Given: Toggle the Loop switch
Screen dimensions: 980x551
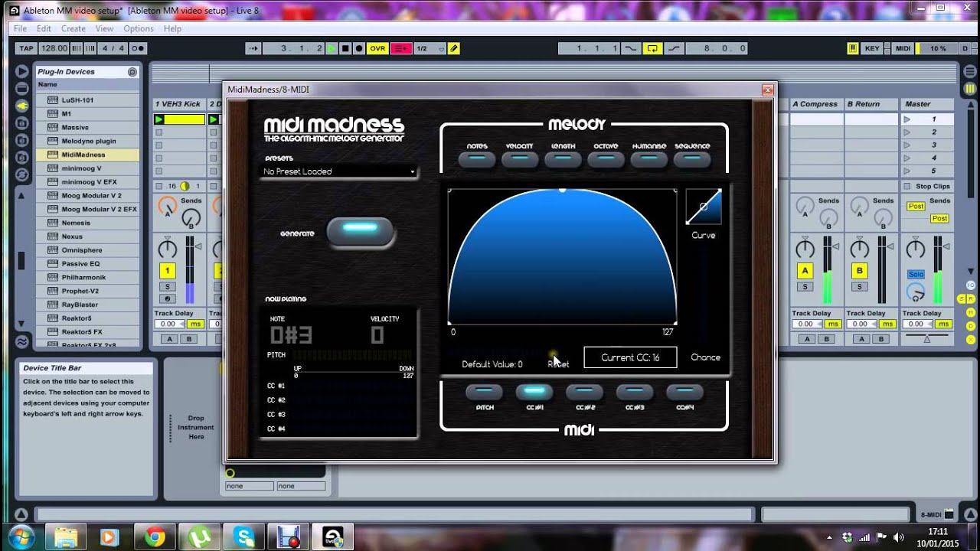Looking at the screenshot, I should (652, 48).
